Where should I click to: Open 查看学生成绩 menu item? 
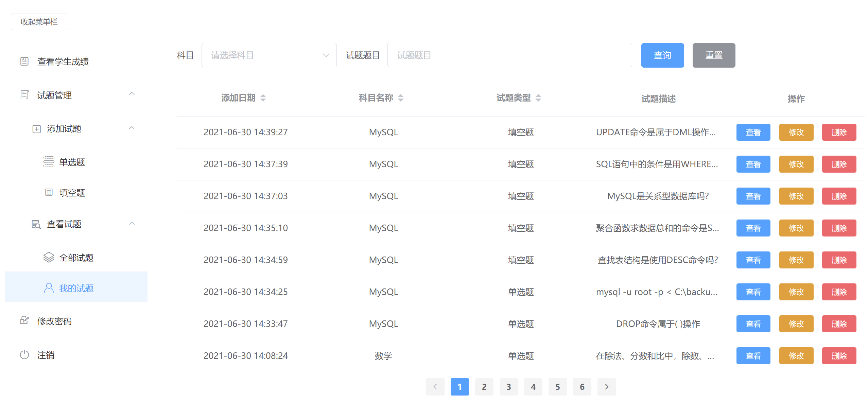[x=76, y=62]
